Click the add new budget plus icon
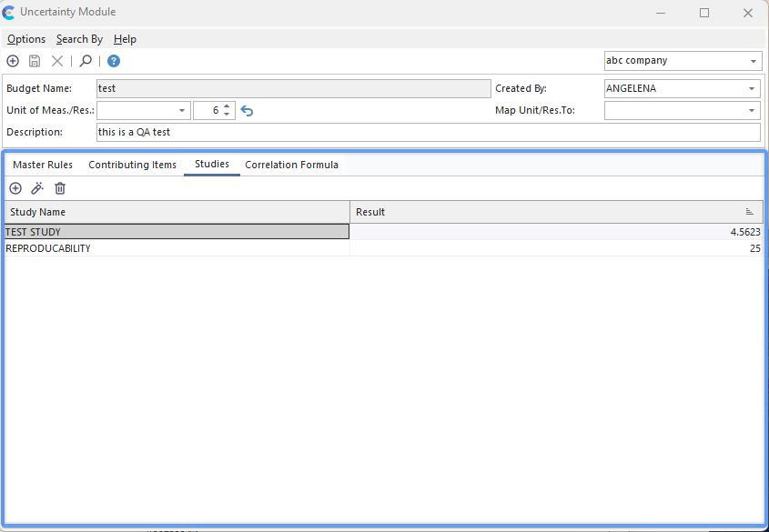Image resolution: width=769 pixels, height=532 pixels. (13, 61)
